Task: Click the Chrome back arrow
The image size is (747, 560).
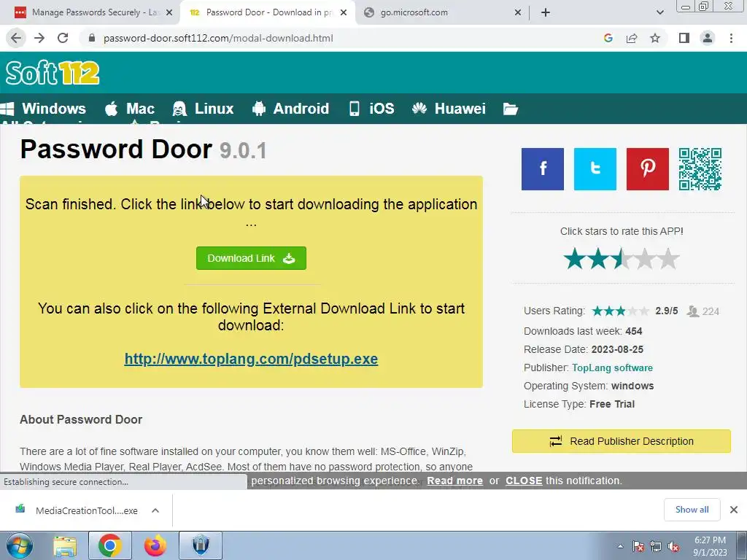Action: pyautogui.click(x=16, y=38)
